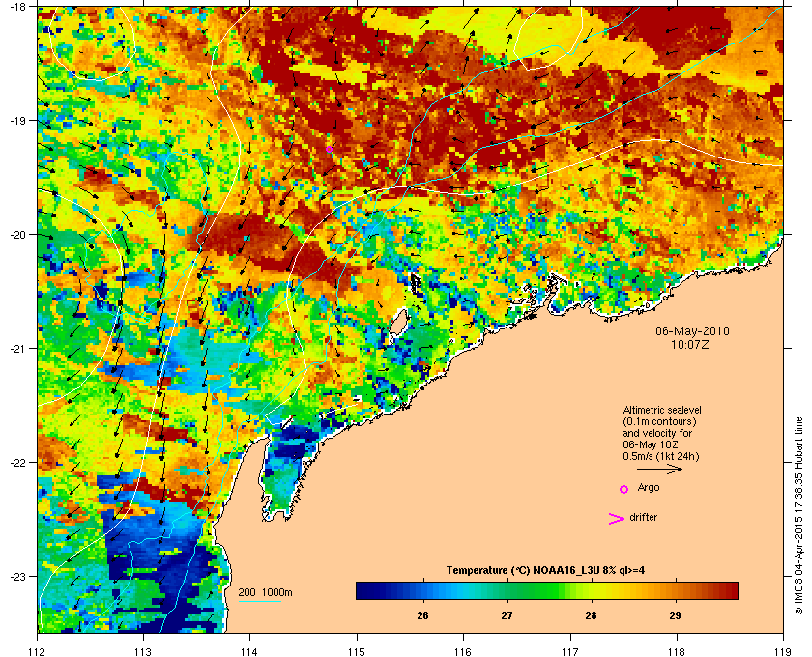Click latitude axis label -20

pos(18,234)
